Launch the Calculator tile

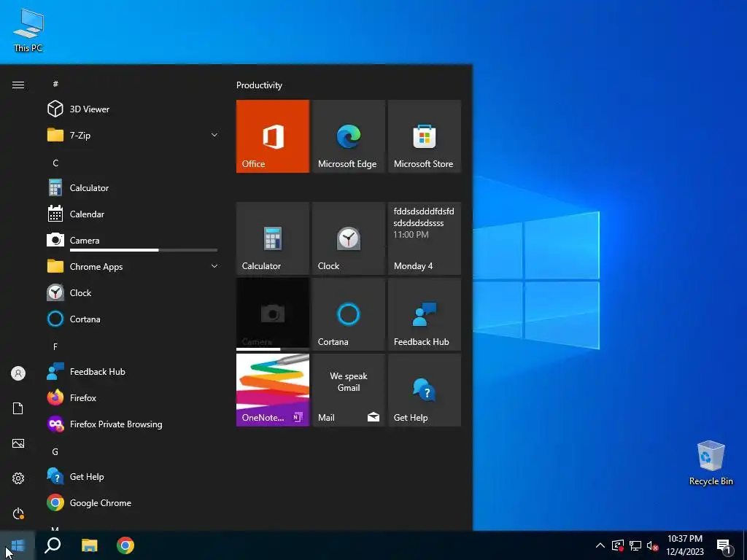click(273, 238)
